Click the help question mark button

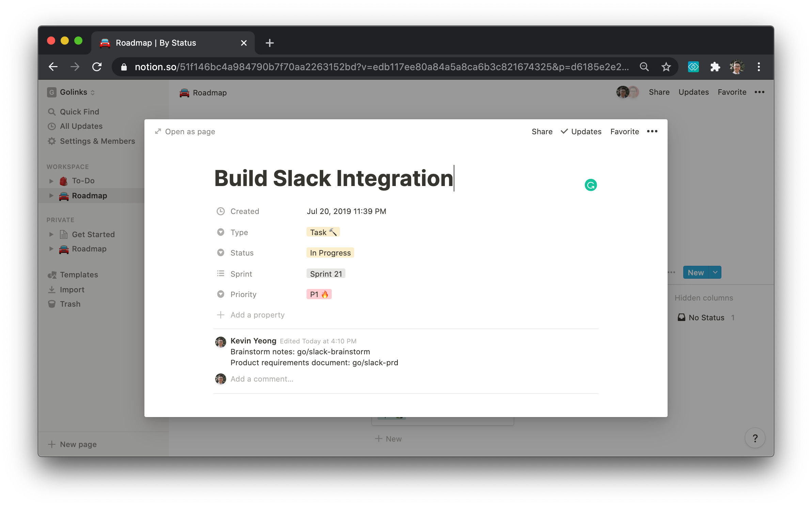(755, 438)
